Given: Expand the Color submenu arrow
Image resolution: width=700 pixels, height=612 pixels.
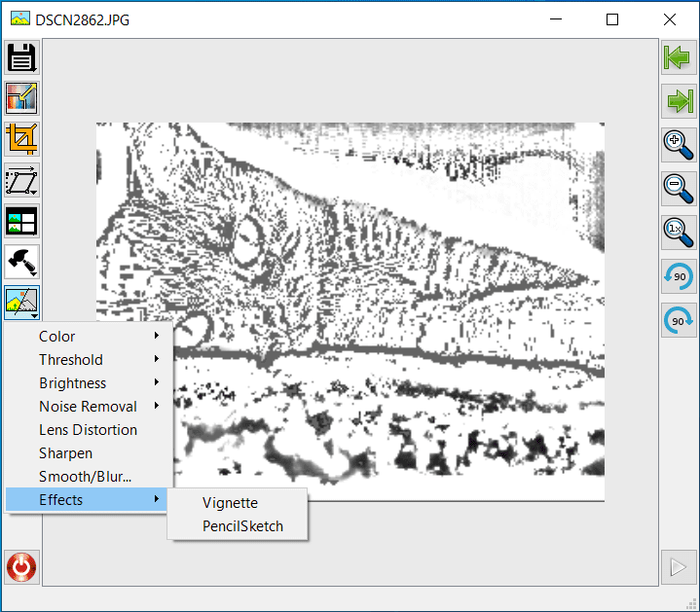Looking at the screenshot, I should point(156,336).
